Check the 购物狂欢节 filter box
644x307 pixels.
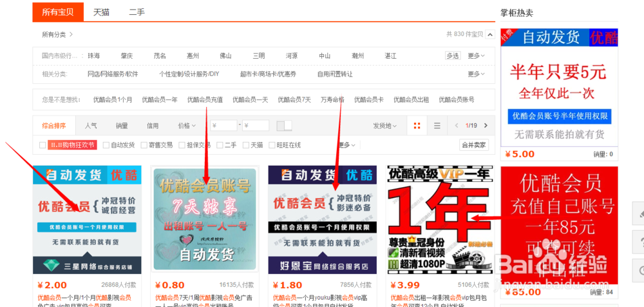[x=43, y=145]
